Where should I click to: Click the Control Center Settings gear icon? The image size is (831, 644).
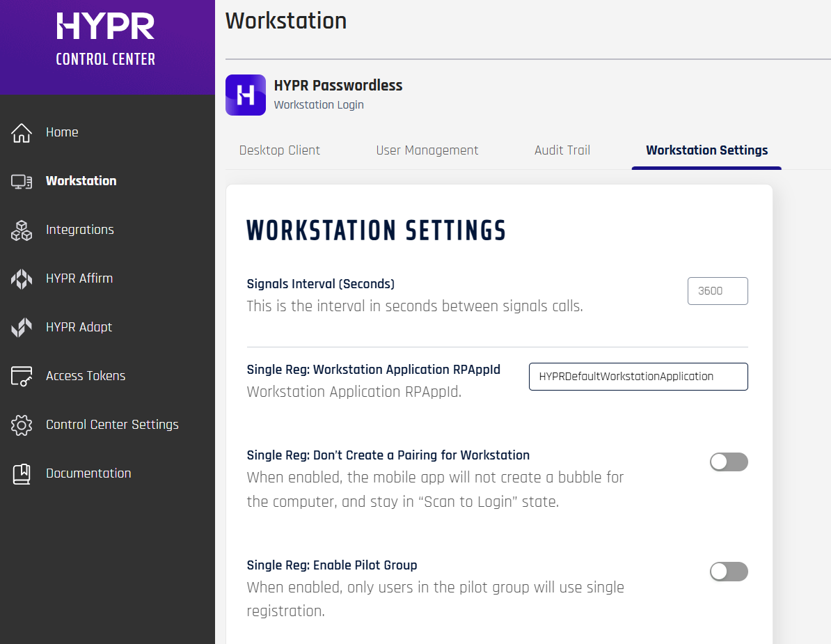[x=22, y=425]
